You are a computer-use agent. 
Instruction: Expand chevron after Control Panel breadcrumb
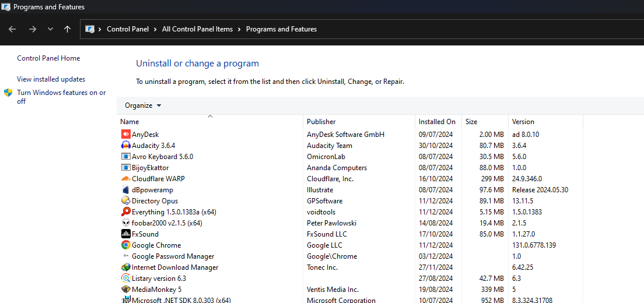(x=155, y=29)
